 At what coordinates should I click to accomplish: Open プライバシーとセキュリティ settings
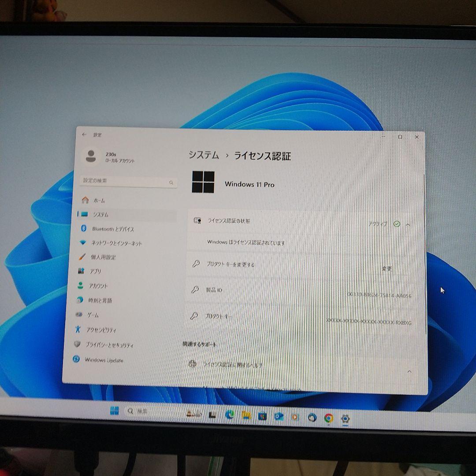coord(110,346)
